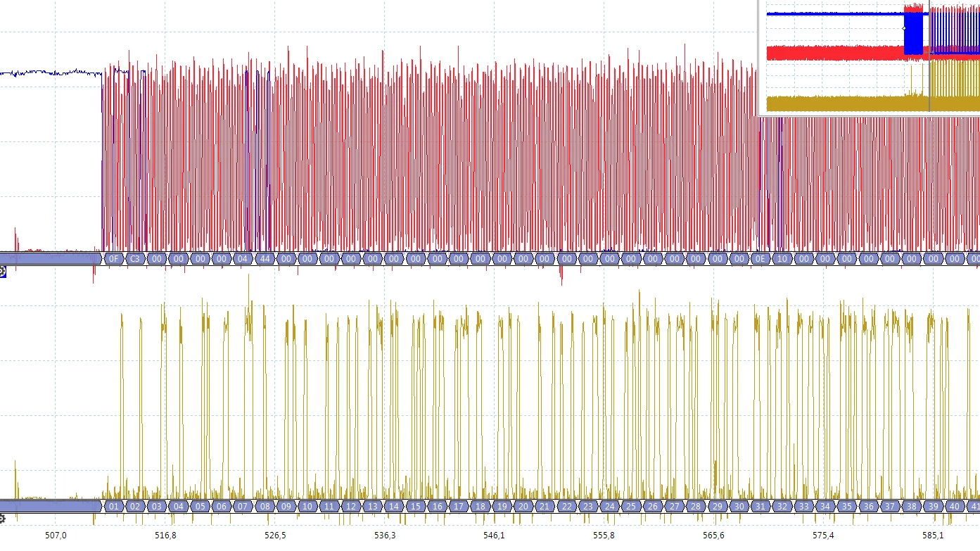
Task: Select byte 04 in the lower yellow decoder row
Action: [179, 506]
